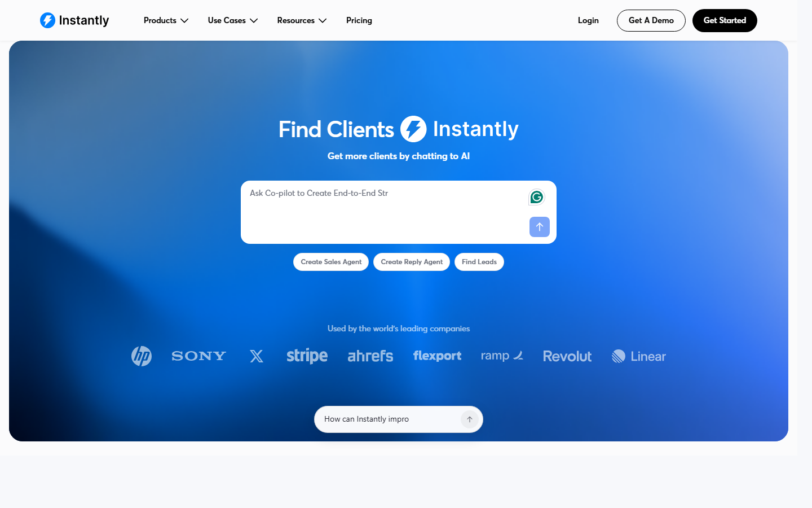Open the Products dropdown menu
812x508 pixels.
(x=166, y=20)
